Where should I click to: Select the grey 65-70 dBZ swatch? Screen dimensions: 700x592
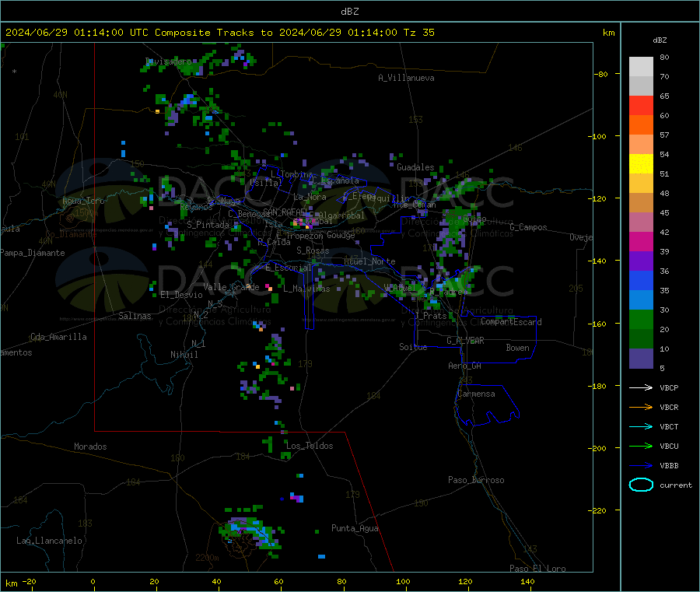click(x=641, y=86)
